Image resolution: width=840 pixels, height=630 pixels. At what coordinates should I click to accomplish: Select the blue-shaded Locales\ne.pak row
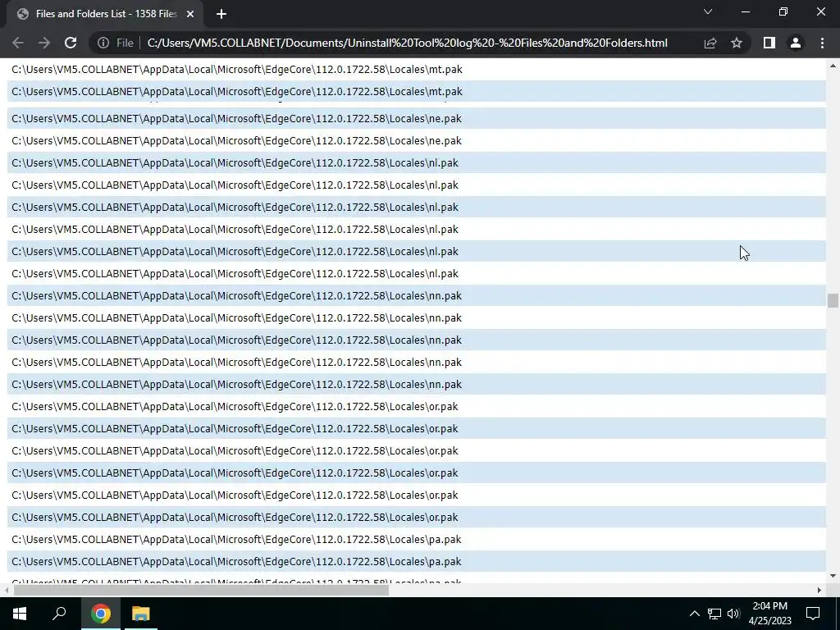point(416,118)
